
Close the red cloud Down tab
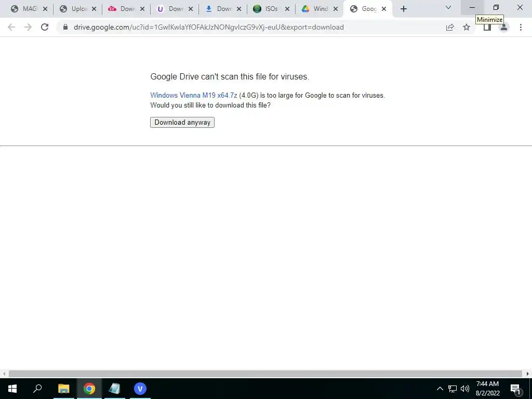pyautogui.click(x=142, y=9)
